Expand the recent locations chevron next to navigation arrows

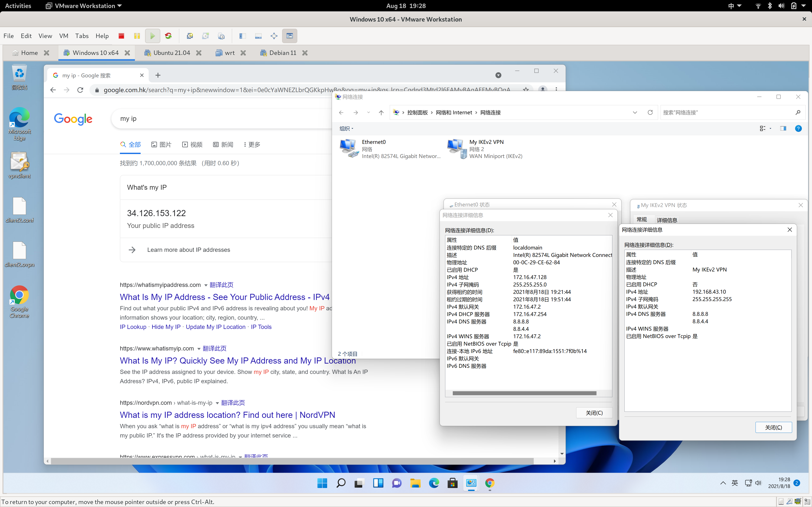[x=368, y=112]
